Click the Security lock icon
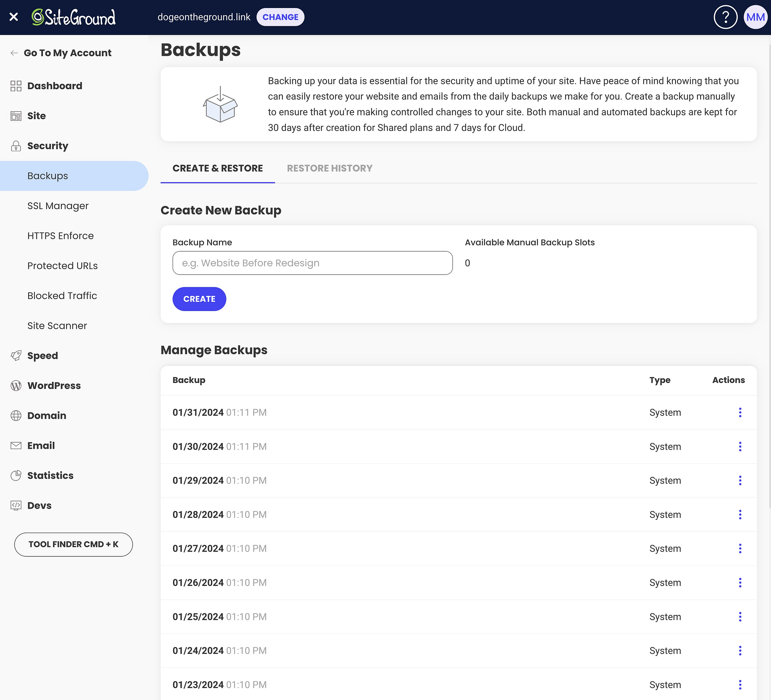This screenshot has width=771, height=700. click(15, 146)
